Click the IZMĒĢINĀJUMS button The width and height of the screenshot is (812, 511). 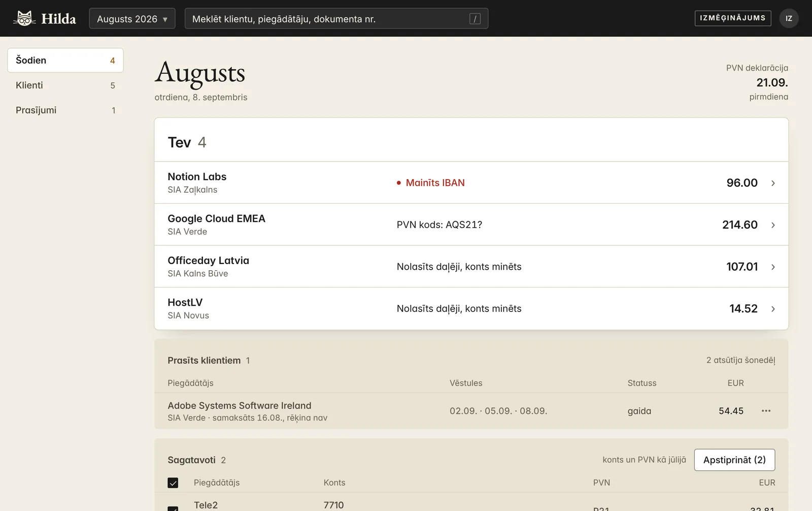coord(733,18)
